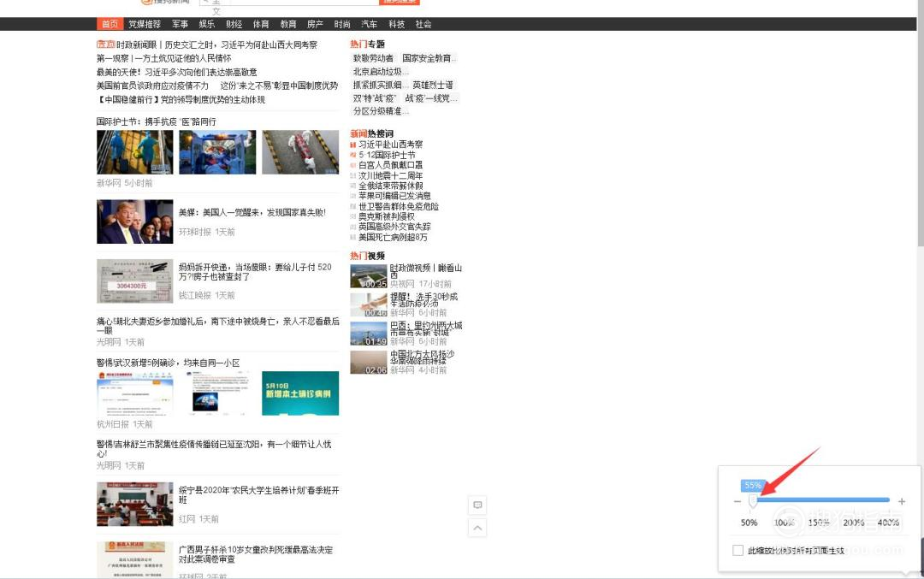Open 中国稳健前行 党的领导制度优势 link

(181, 99)
